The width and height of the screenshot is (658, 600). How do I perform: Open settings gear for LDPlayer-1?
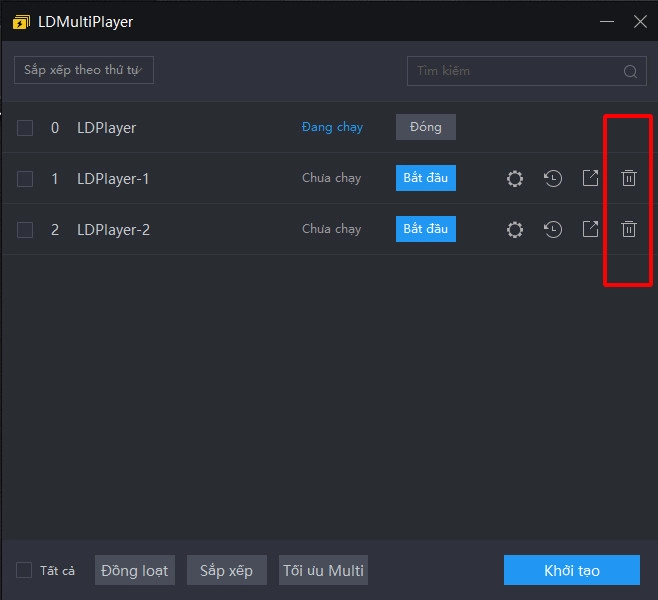515,179
